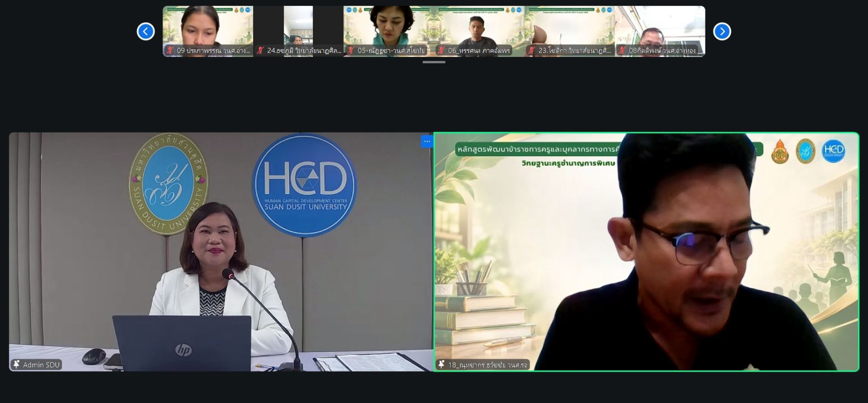The image size is (868, 403).
Task: Open more options on Admin SDU video
Action: (x=427, y=141)
